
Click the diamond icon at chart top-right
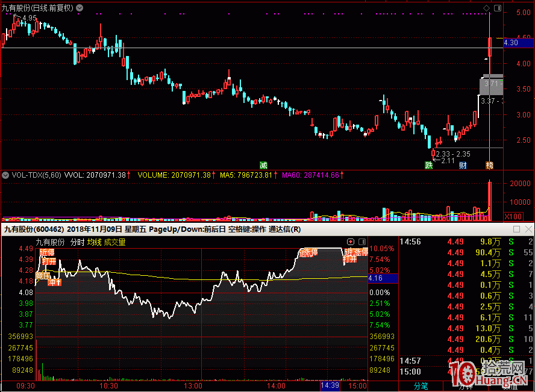(486, 8)
